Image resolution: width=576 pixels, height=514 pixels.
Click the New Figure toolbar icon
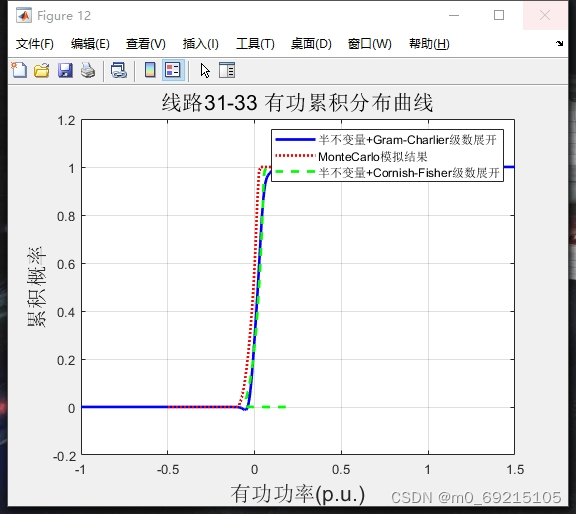click(19, 70)
